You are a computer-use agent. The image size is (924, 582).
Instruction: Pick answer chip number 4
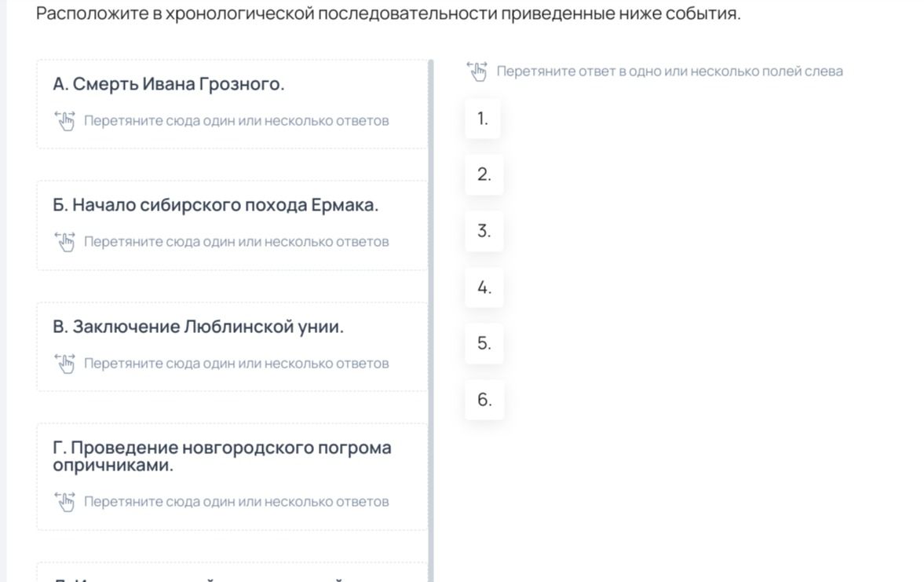[484, 287]
